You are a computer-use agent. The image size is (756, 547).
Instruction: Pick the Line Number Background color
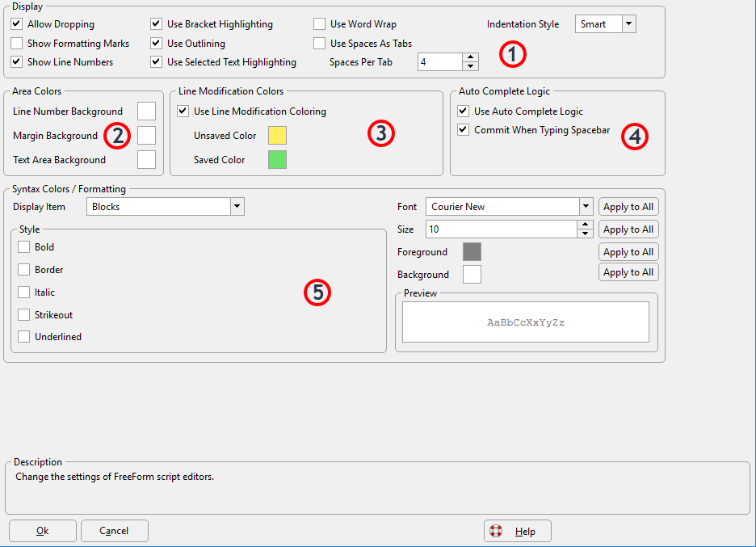click(x=146, y=111)
